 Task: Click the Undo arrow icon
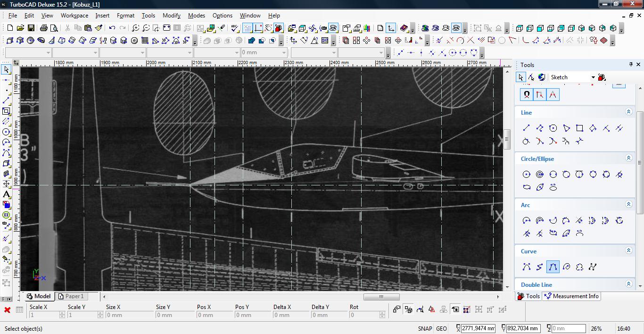pyautogui.click(x=112, y=28)
